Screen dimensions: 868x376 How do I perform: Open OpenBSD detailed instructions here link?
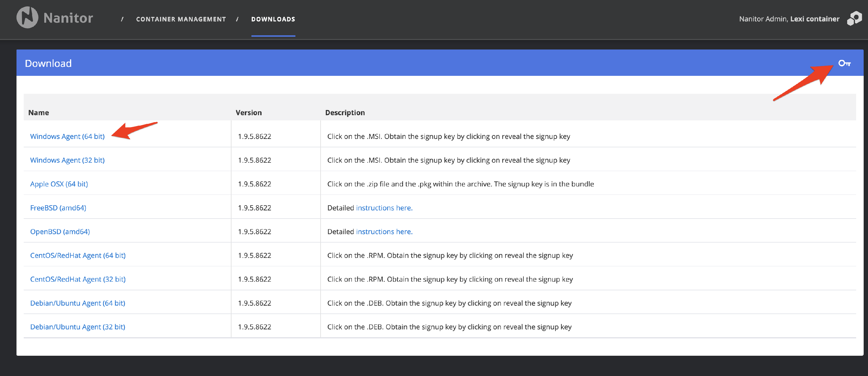pos(384,232)
